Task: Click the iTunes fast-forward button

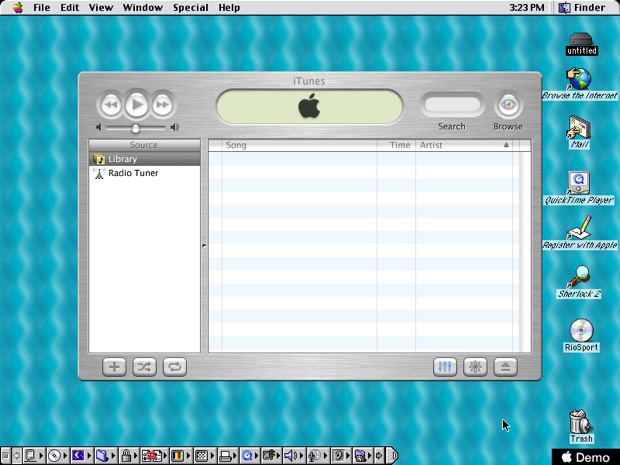Action: (x=163, y=105)
